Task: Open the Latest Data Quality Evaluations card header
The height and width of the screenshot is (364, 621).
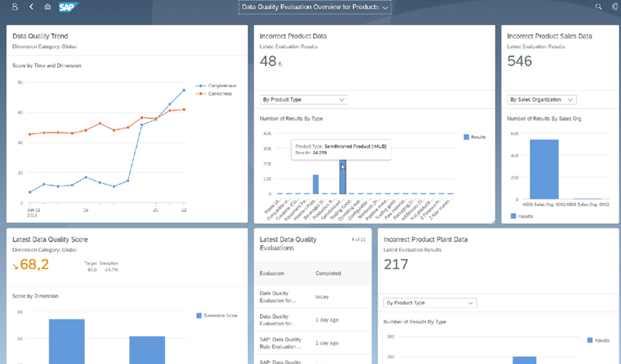Action: point(288,244)
